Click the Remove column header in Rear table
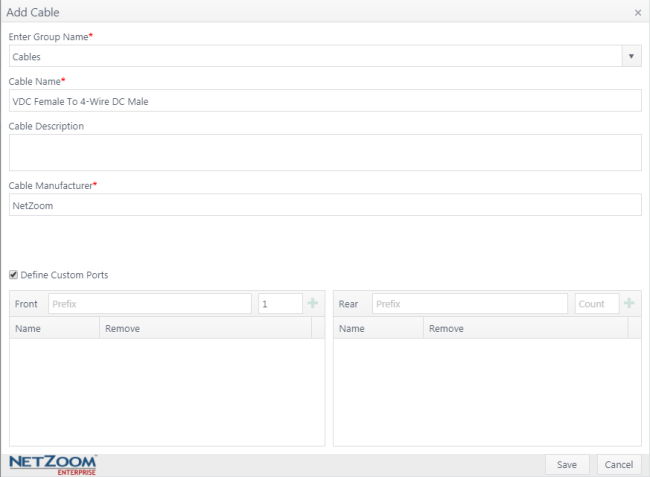This screenshot has height=477, width=650. coord(526,328)
